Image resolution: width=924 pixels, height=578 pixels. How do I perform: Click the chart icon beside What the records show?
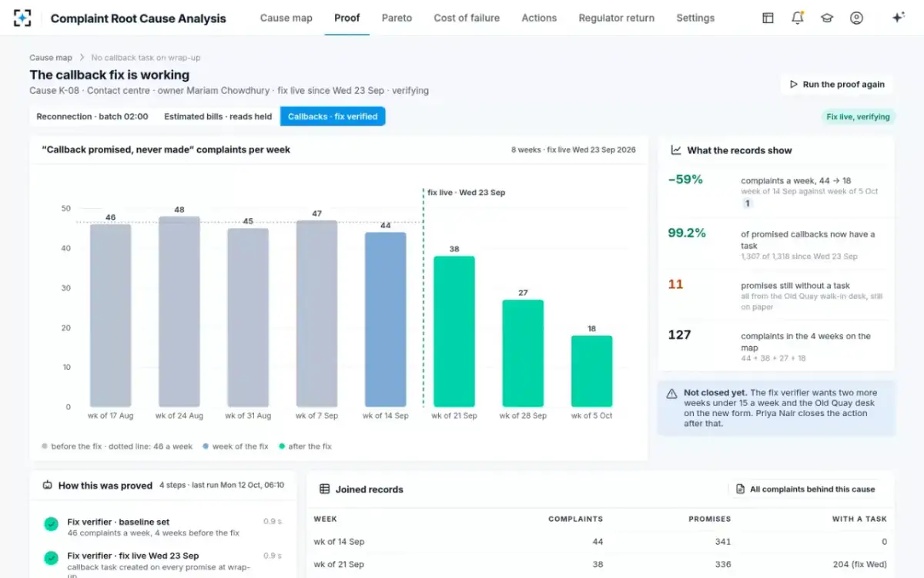click(676, 150)
